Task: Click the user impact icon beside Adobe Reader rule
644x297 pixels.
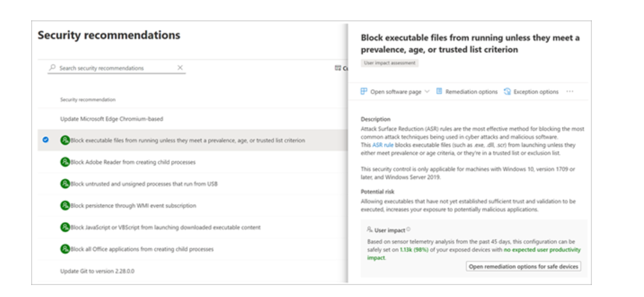Action: click(x=65, y=162)
